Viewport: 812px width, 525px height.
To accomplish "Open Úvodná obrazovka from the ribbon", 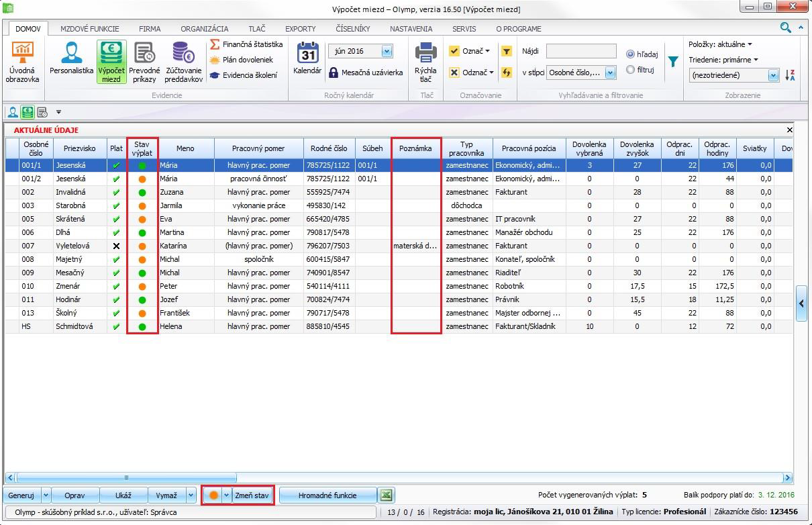I will point(23,62).
